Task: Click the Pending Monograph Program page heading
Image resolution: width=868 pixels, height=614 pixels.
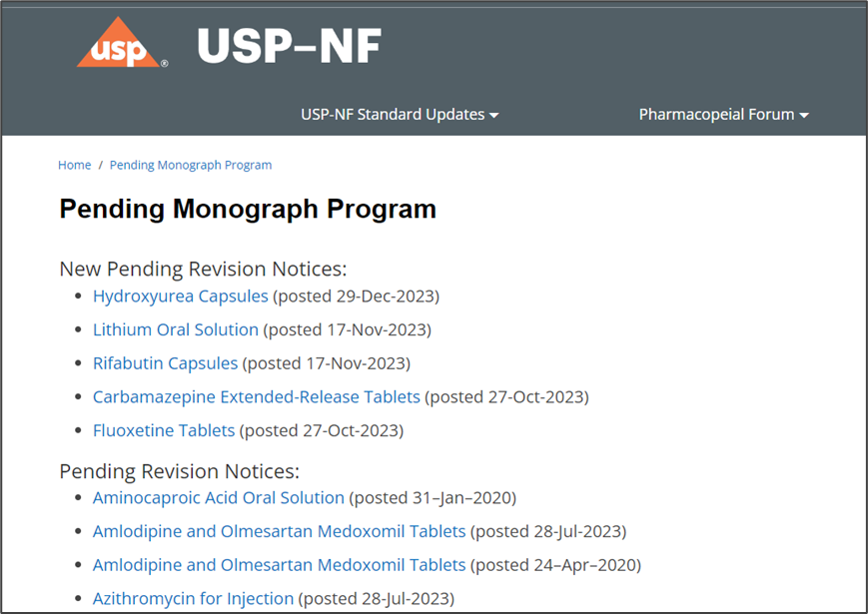Action: (248, 209)
